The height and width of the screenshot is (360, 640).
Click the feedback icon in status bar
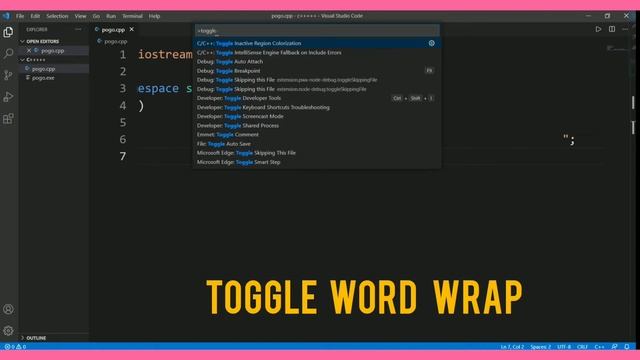(614, 347)
